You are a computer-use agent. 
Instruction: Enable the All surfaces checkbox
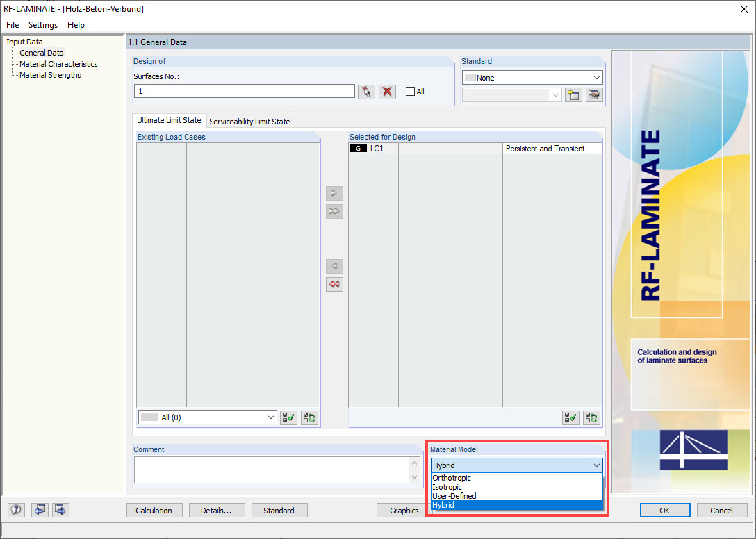pos(410,92)
